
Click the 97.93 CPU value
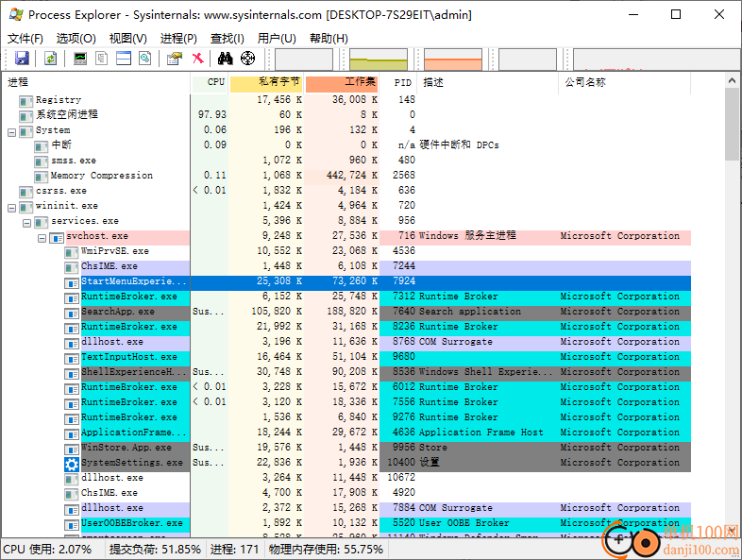[212, 115]
